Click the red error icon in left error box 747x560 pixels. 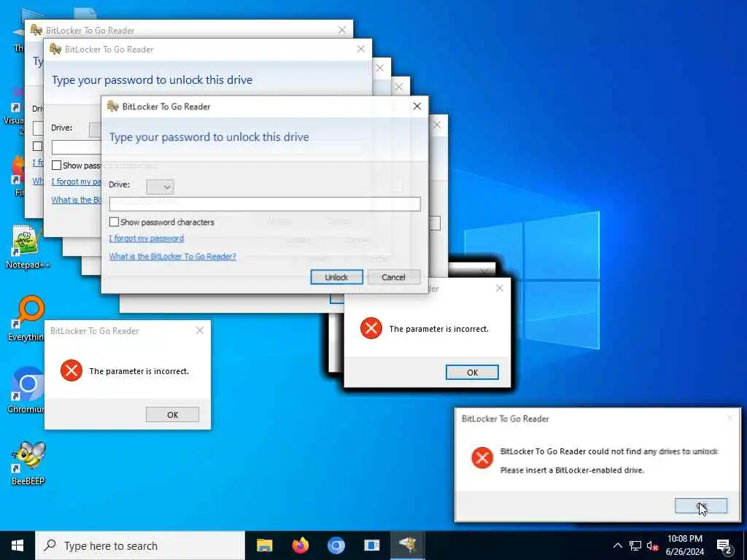point(71,371)
